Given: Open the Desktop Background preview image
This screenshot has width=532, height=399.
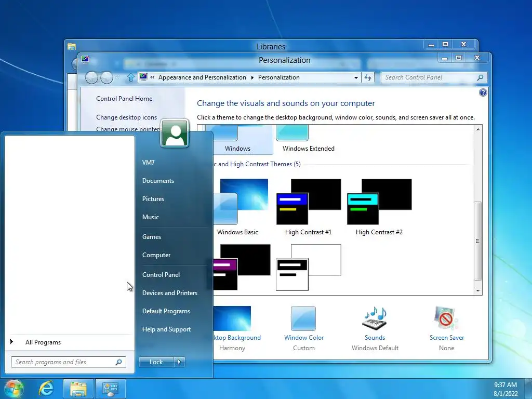Looking at the screenshot, I should tap(232, 318).
